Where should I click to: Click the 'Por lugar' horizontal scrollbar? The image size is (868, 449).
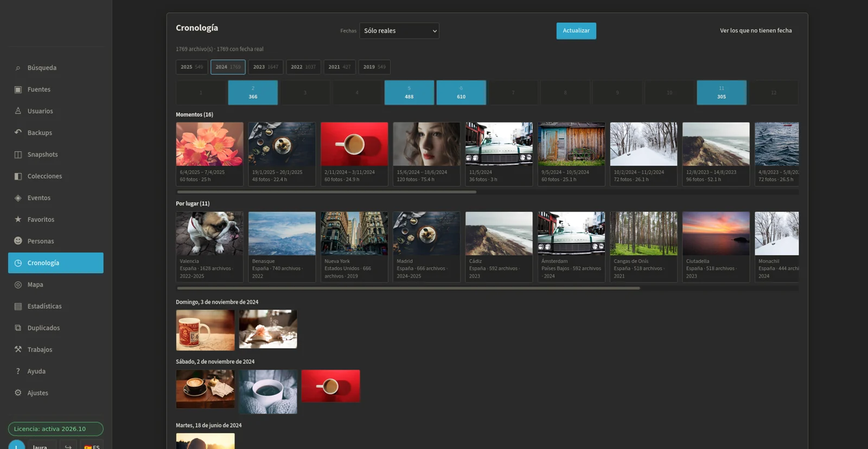click(409, 288)
